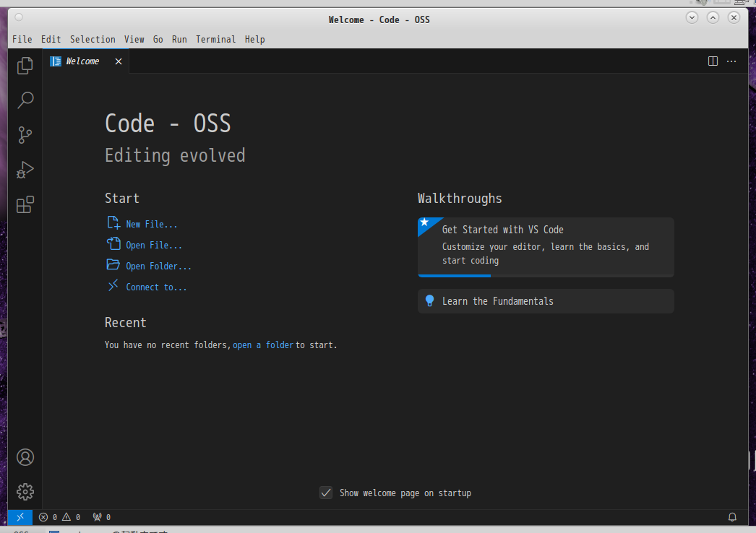This screenshot has height=533, width=756.
Task: Open the Selection menu
Action: pyautogui.click(x=93, y=40)
